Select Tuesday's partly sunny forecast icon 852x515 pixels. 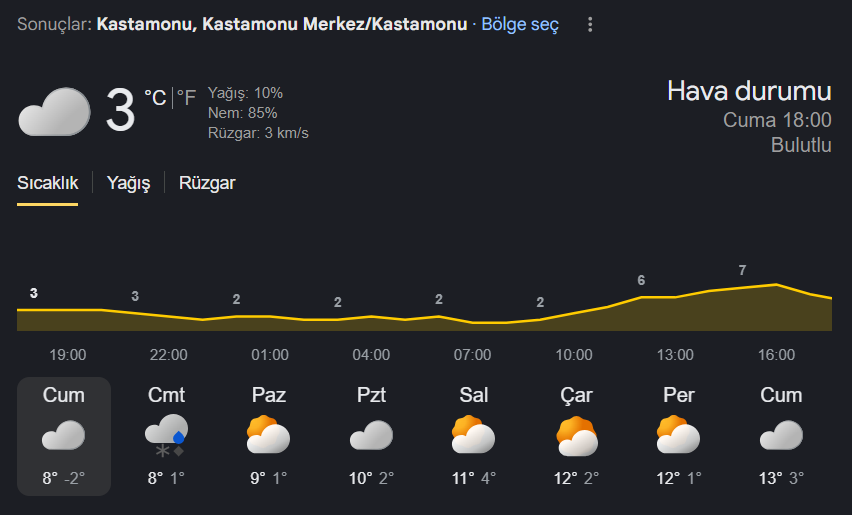(x=473, y=435)
